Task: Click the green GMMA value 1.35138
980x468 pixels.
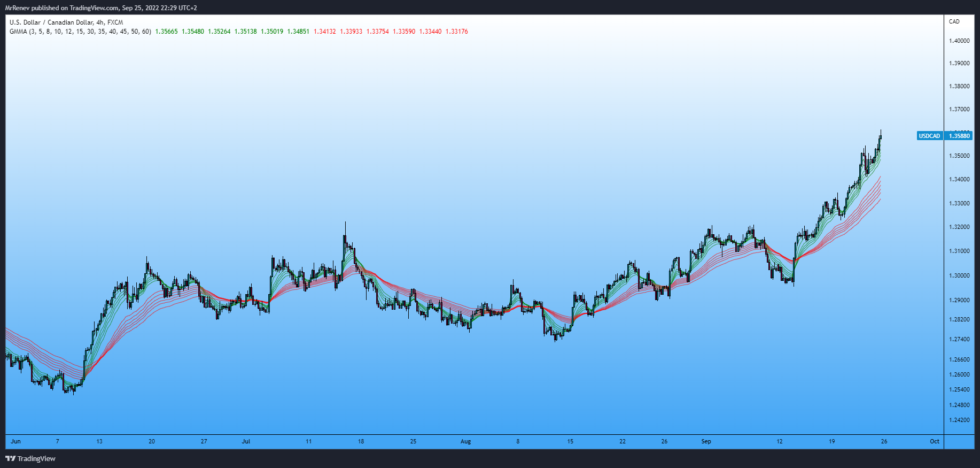Action: (x=245, y=32)
